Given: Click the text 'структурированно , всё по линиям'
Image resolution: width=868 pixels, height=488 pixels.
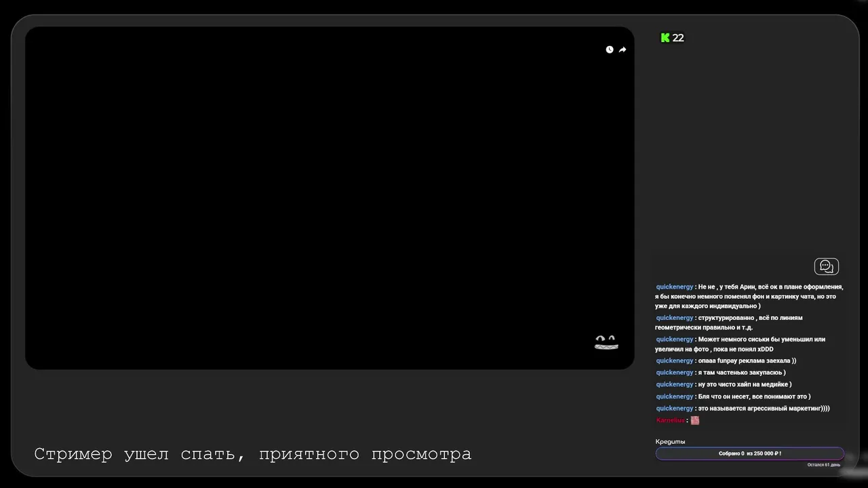Looking at the screenshot, I should click(x=750, y=318).
